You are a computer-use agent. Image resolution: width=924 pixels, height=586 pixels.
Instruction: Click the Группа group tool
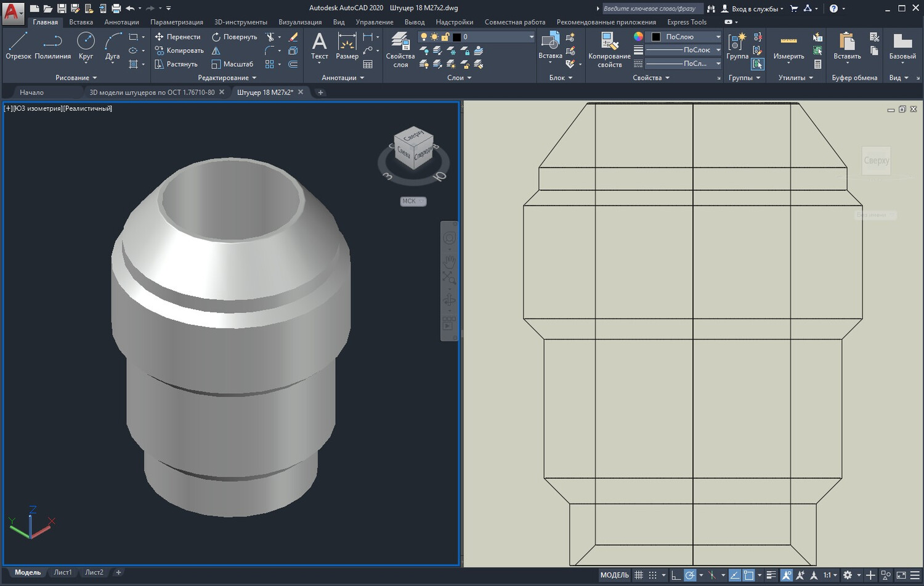coord(737,47)
